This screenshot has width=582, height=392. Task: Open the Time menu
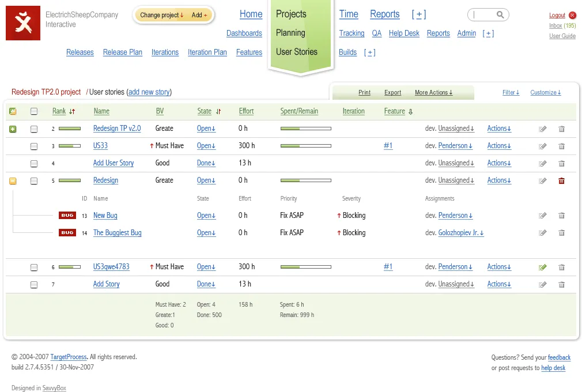click(349, 14)
